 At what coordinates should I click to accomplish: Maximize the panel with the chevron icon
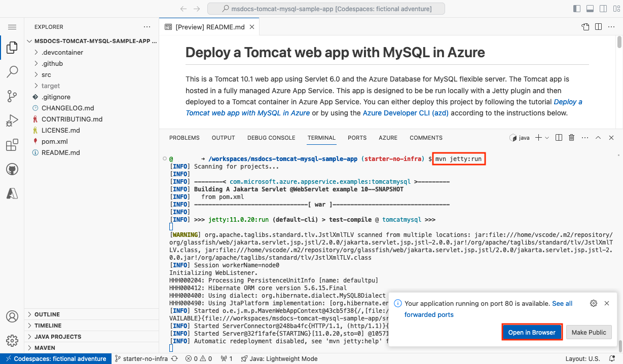[598, 137]
